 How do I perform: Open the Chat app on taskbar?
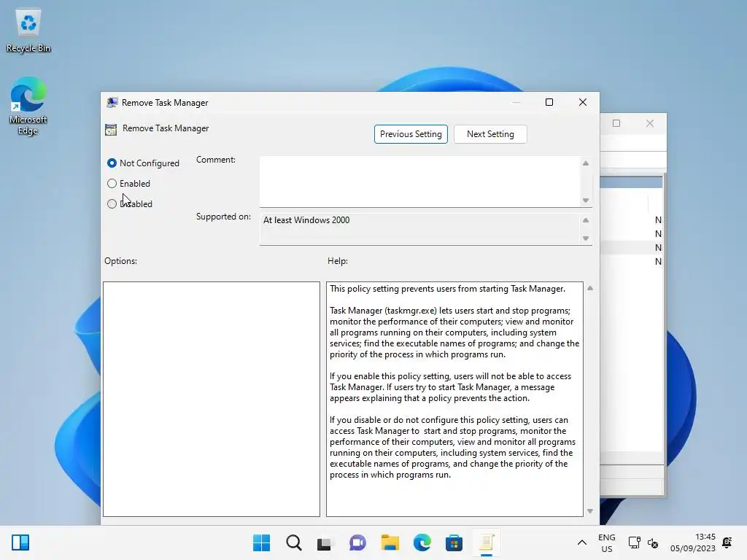[x=357, y=542]
